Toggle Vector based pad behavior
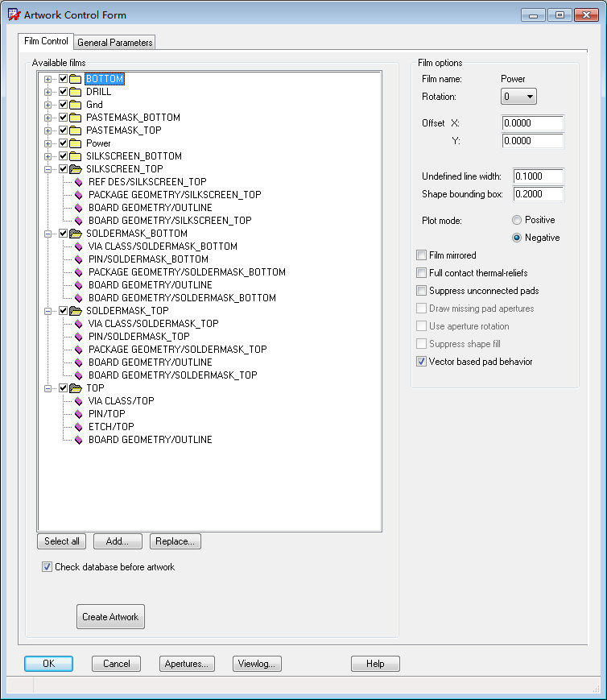The width and height of the screenshot is (607, 700). click(421, 362)
